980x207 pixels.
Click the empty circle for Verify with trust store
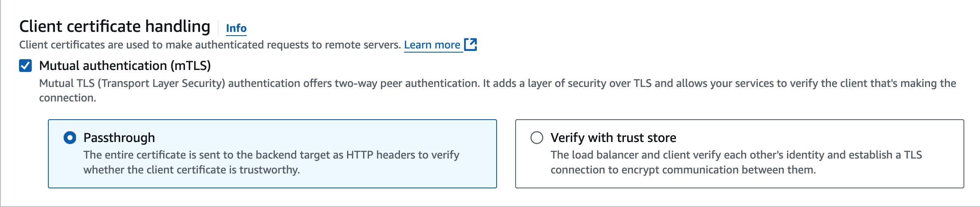tap(537, 137)
